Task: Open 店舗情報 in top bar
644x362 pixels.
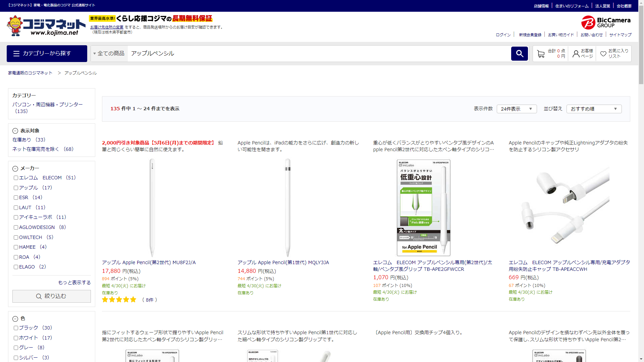Action: pos(541,6)
